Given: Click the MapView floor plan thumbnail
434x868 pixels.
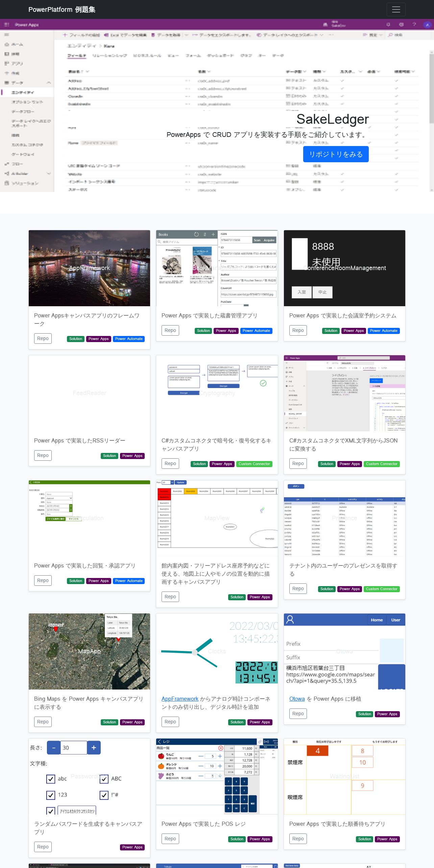Looking at the screenshot, I should point(217,518).
